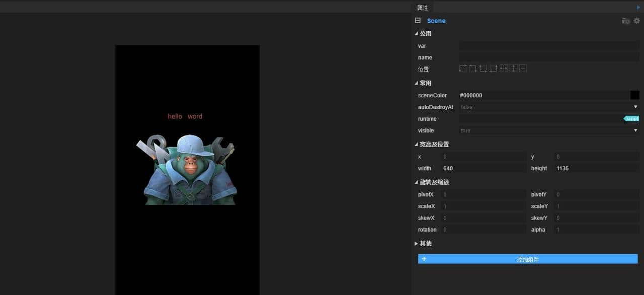Click the plus icon on 添加组件 button
This screenshot has width=644, height=295.
click(x=424, y=259)
